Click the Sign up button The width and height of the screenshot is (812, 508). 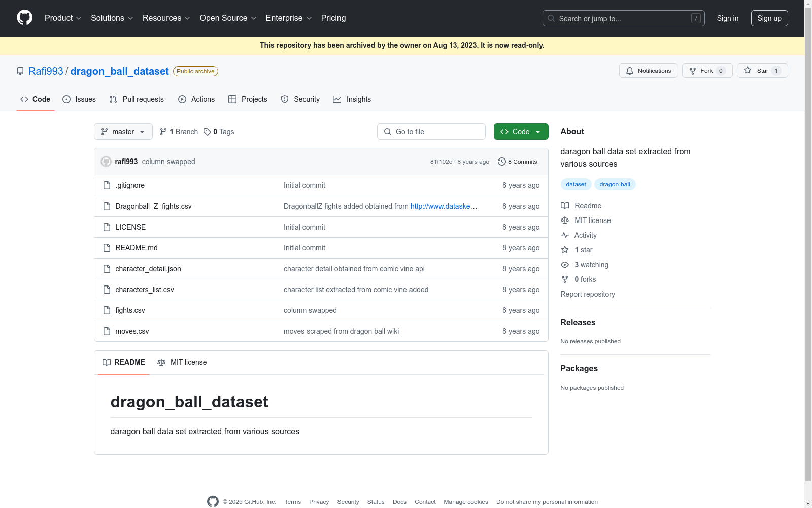click(769, 18)
